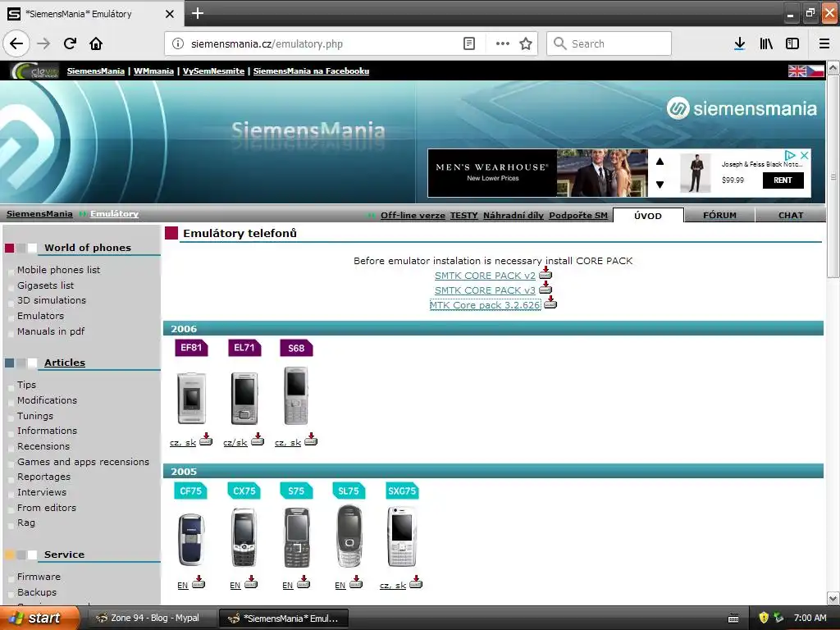Reload the page with the refresh icon
The height and width of the screenshot is (630, 840).
tap(70, 43)
